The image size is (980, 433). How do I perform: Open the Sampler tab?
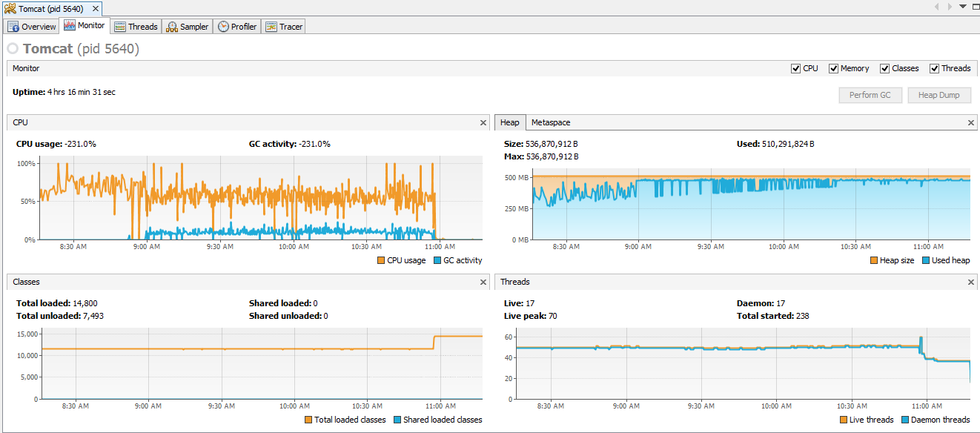click(x=188, y=27)
